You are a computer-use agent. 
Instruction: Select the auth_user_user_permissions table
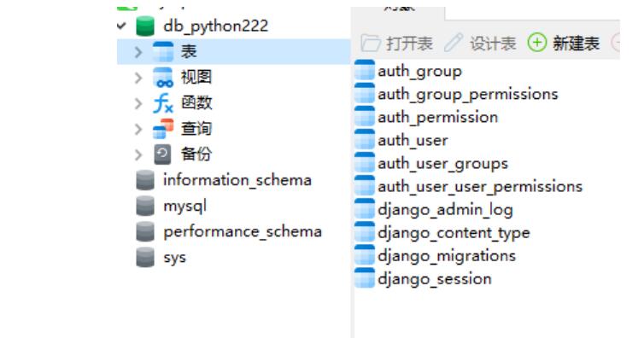click(469, 186)
